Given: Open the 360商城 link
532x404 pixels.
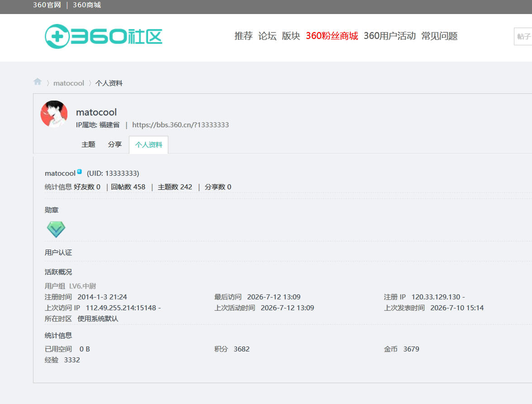Looking at the screenshot, I should click(x=87, y=5).
